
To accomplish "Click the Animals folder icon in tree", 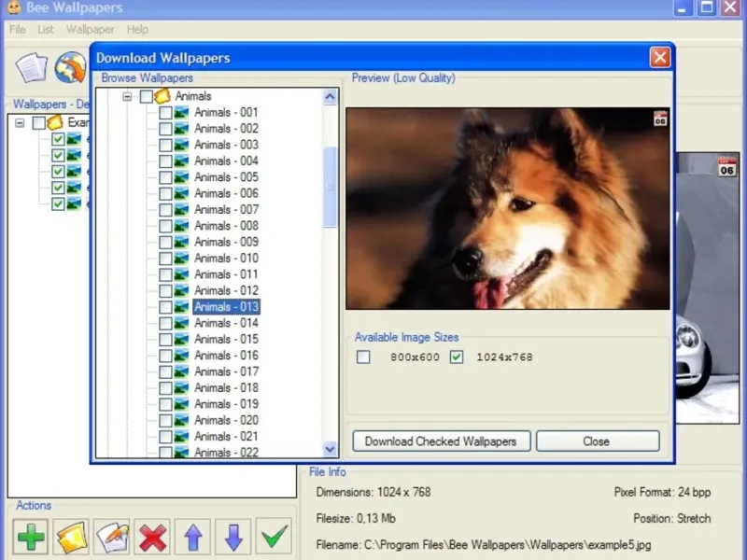I will (x=162, y=96).
